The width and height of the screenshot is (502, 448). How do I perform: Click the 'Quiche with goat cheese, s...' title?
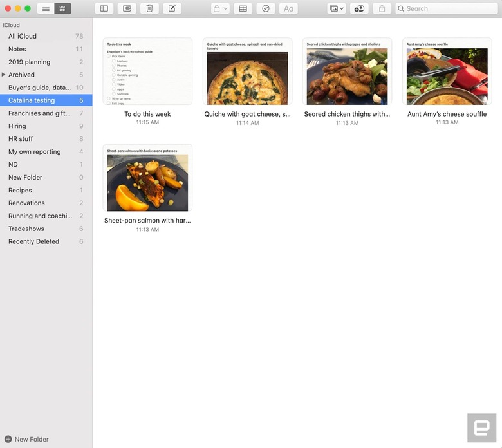click(x=248, y=114)
